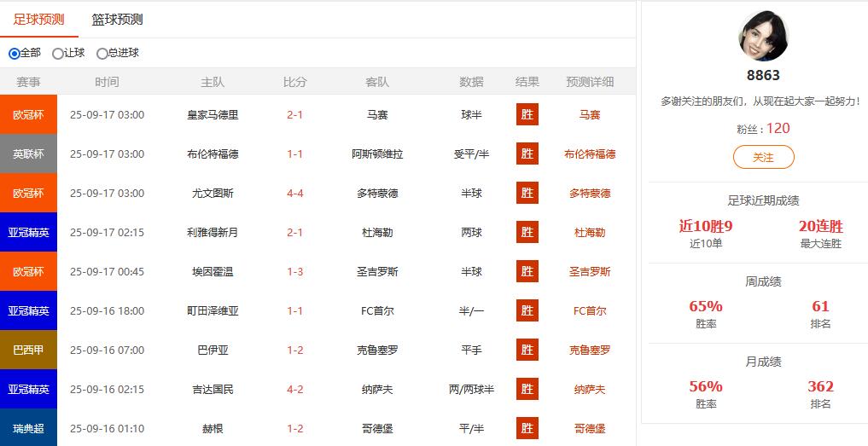
Task: Click score 4-2 for 吉达国民 match
Action: point(294,390)
